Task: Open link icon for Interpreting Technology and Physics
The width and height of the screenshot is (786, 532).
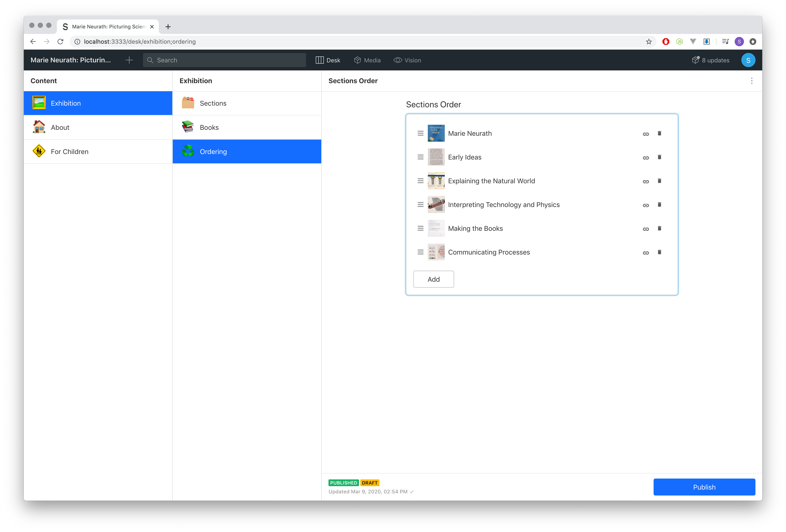Action: [x=646, y=205]
